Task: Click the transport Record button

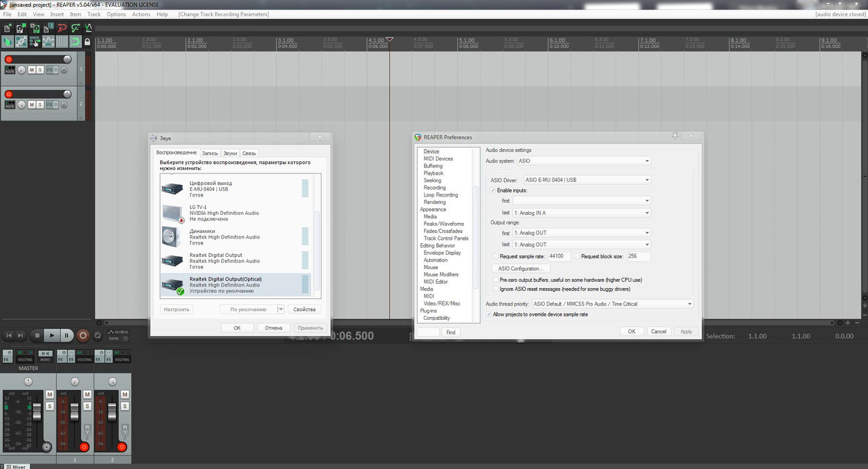Action: point(83,335)
